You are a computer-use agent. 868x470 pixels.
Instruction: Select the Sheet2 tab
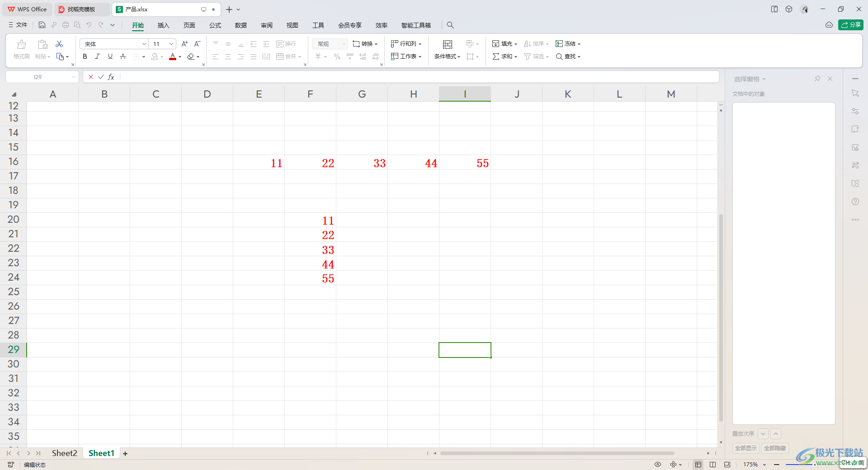click(x=64, y=453)
